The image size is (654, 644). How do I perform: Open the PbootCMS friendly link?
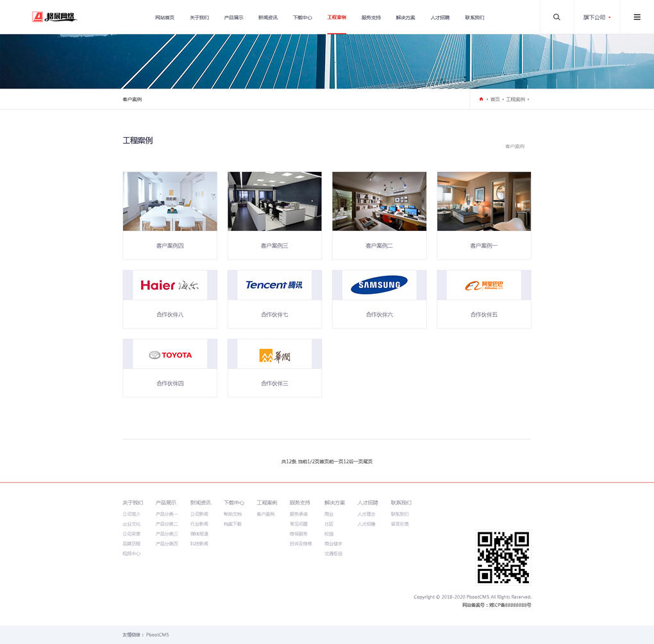[x=157, y=634]
